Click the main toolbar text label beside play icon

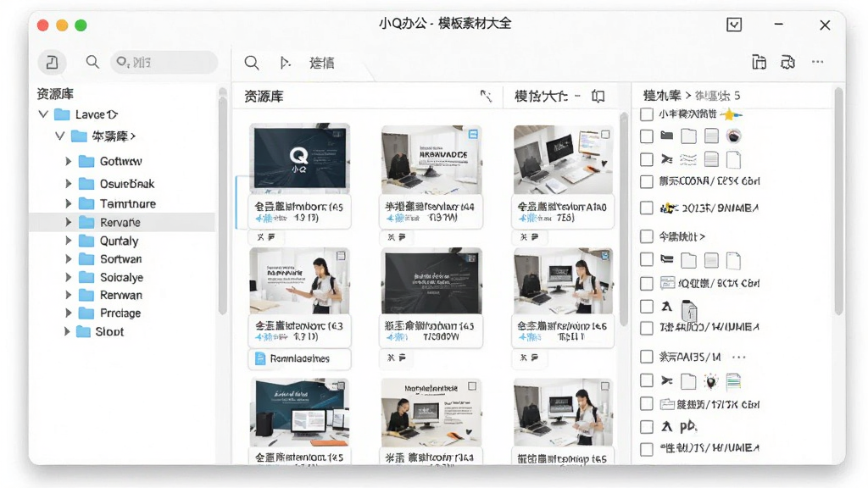click(x=321, y=63)
